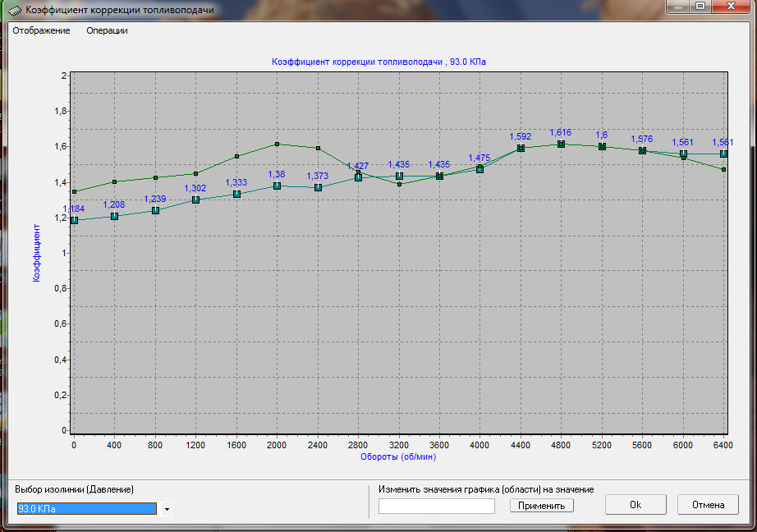The height and width of the screenshot is (532, 757).
Task: Click the 93.0 КПа combo box field
Action: [86, 509]
